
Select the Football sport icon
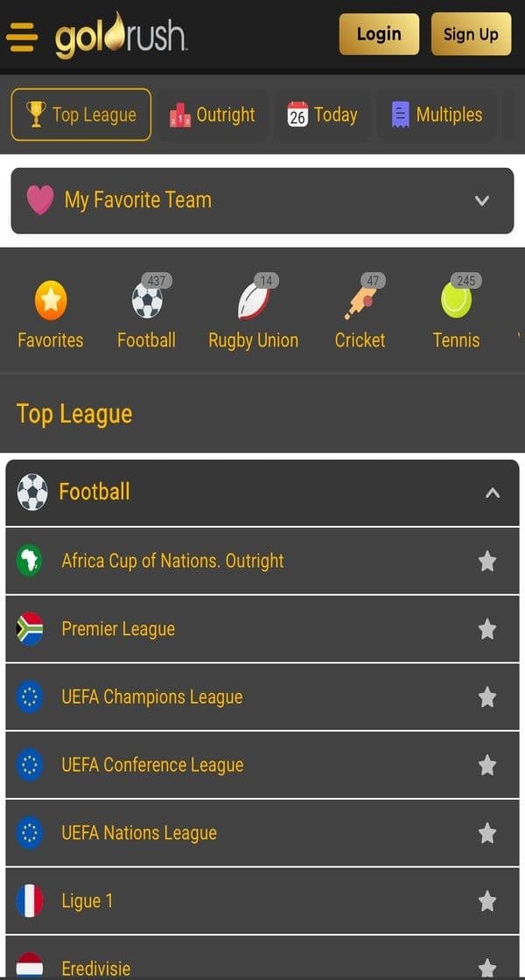(146, 302)
